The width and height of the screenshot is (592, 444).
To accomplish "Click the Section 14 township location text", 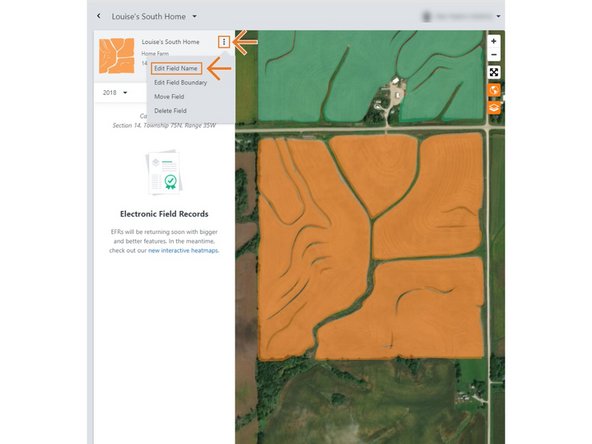I will (x=164, y=125).
